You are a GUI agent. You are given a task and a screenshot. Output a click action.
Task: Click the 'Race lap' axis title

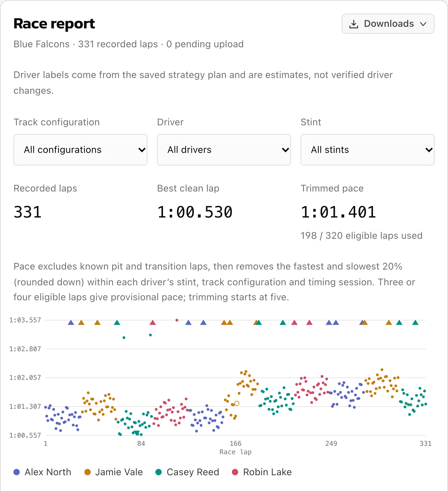tap(236, 452)
